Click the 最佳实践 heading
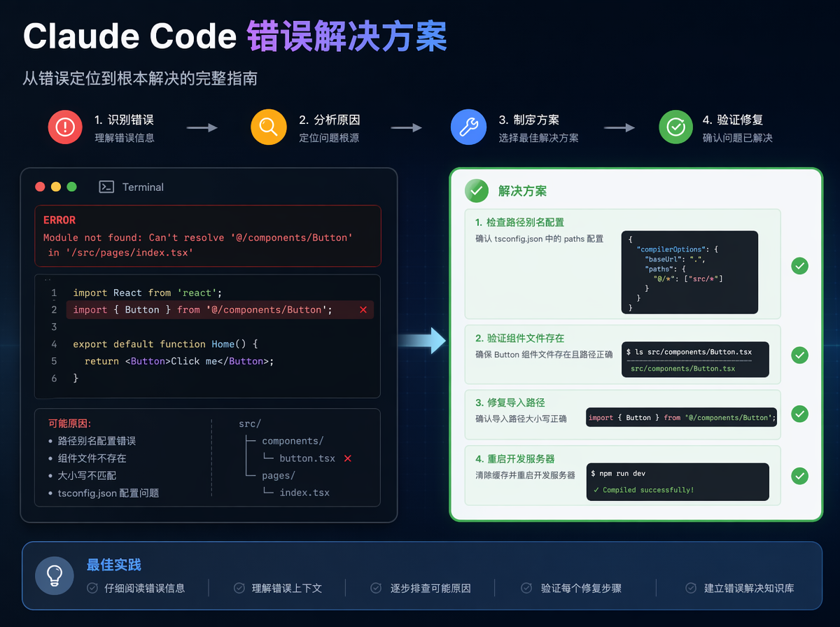 pyautogui.click(x=113, y=565)
